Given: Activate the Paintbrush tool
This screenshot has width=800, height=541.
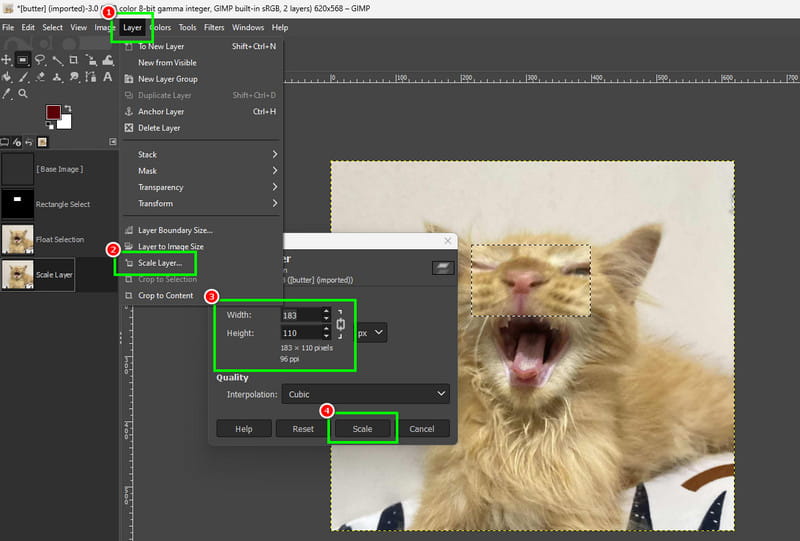Looking at the screenshot, I should coord(23,77).
